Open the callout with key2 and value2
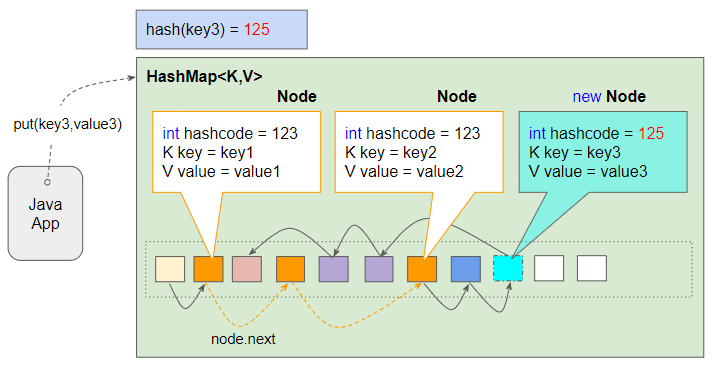This screenshot has width=713, height=367. tap(419, 152)
